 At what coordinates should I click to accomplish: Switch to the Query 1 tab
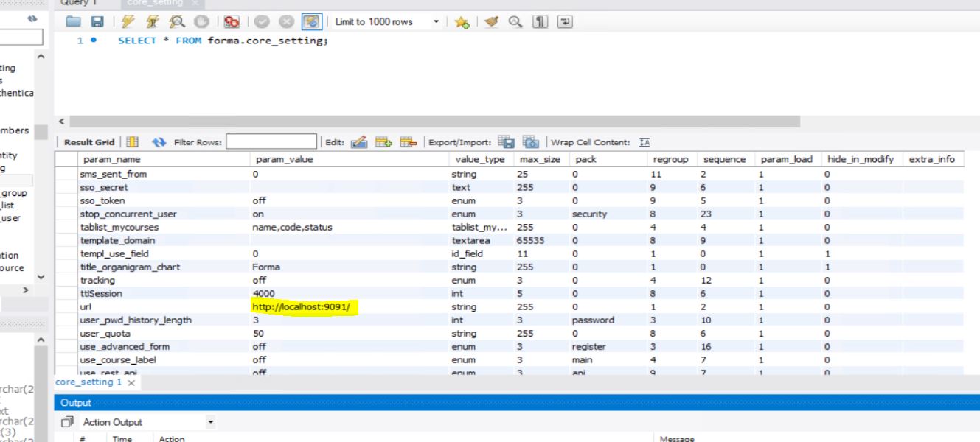[x=79, y=4]
